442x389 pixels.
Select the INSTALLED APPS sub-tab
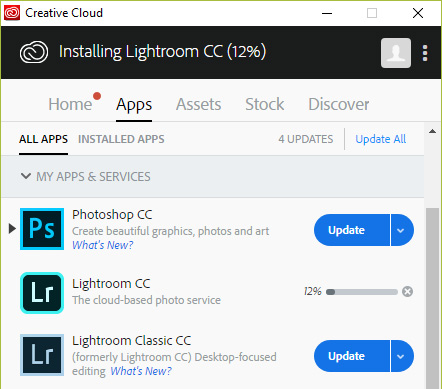(121, 139)
